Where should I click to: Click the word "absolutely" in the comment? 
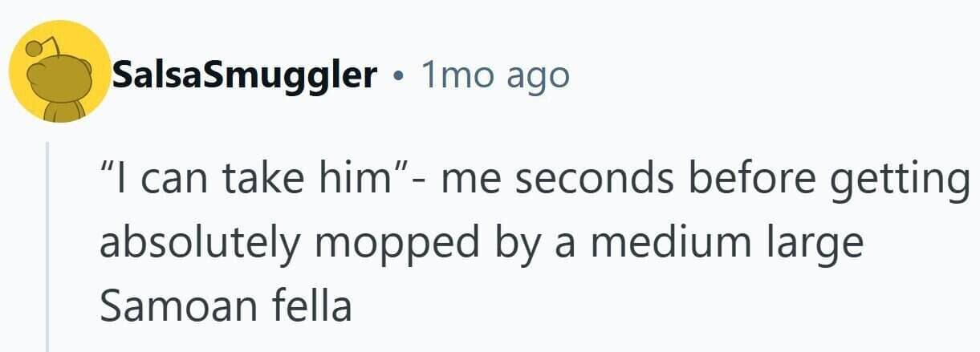(201, 243)
